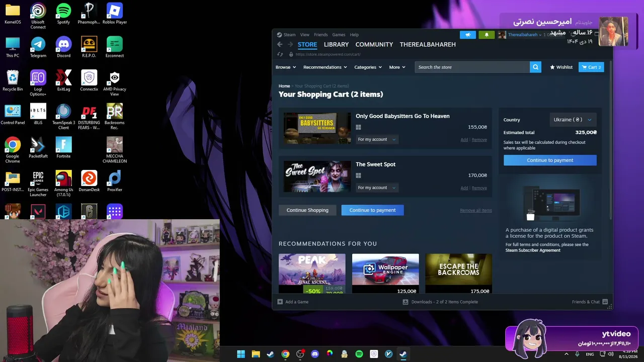Expand the More store menu
The height and width of the screenshot is (362, 644).
[397, 67]
